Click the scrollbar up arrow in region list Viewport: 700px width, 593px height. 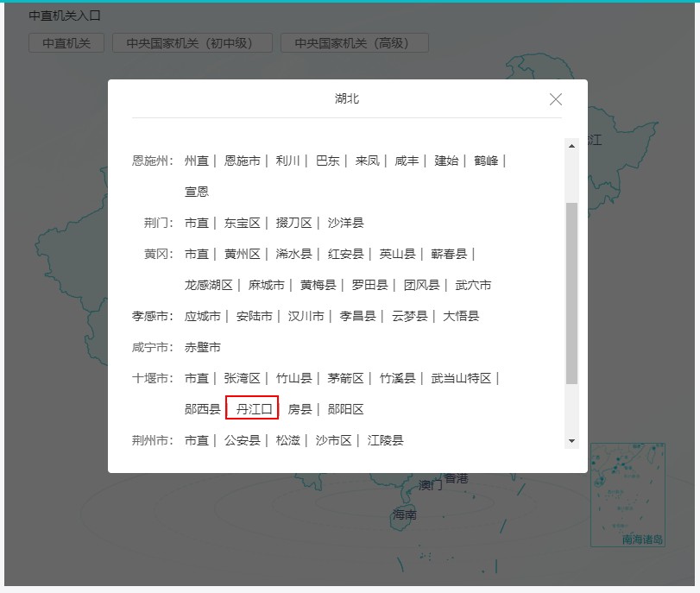point(571,146)
